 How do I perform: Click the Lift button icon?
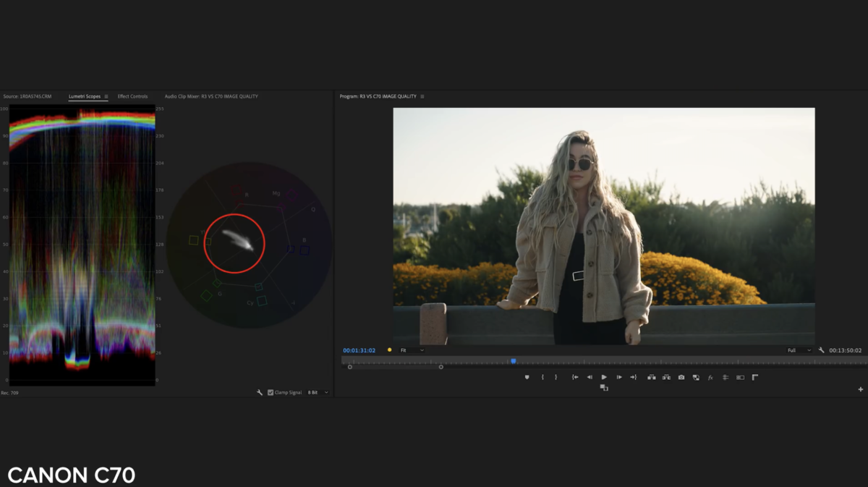click(x=651, y=377)
